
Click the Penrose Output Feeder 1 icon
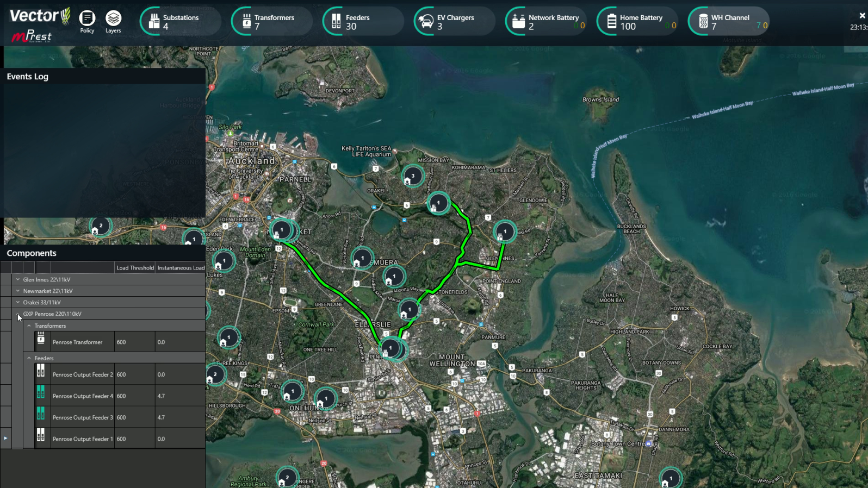41,435
